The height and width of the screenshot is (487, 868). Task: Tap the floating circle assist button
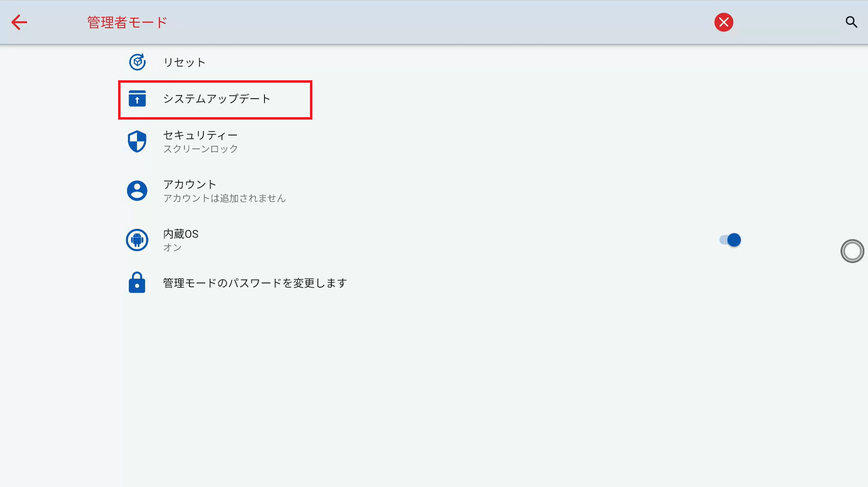[x=852, y=251]
